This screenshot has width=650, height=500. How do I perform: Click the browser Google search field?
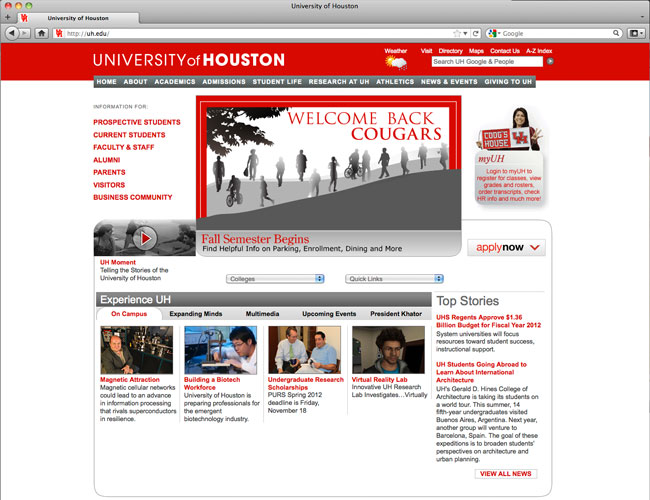point(555,33)
